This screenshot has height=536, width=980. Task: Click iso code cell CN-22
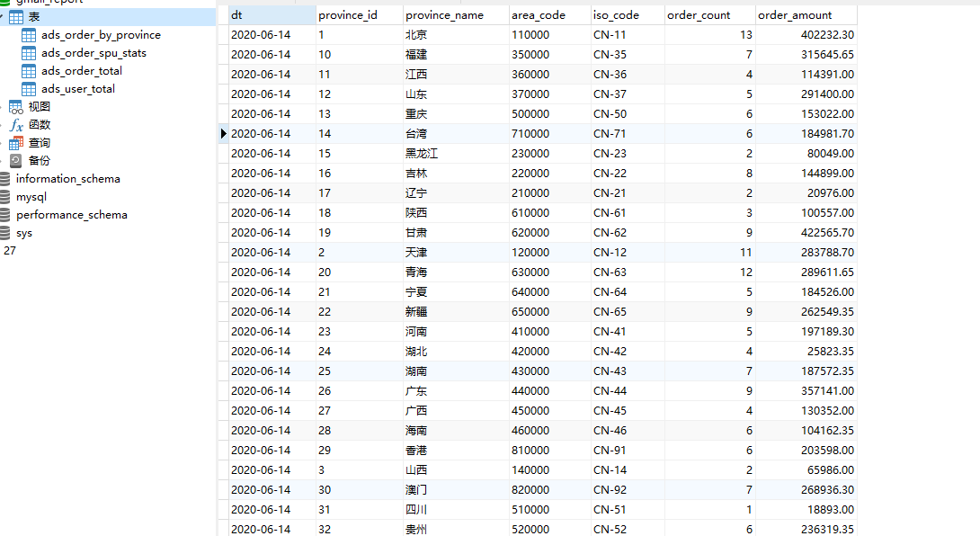click(x=628, y=174)
